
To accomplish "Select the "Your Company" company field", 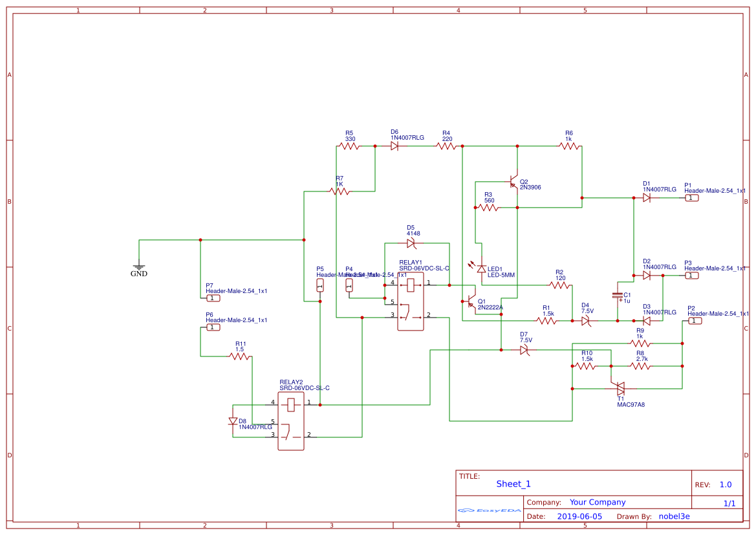I will pyautogui.click(x=598, y=502).
